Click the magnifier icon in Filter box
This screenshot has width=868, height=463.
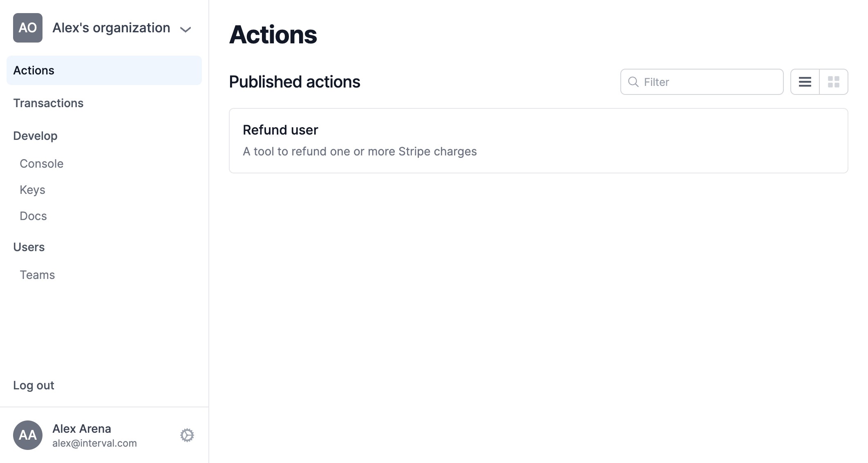(633, 82)
